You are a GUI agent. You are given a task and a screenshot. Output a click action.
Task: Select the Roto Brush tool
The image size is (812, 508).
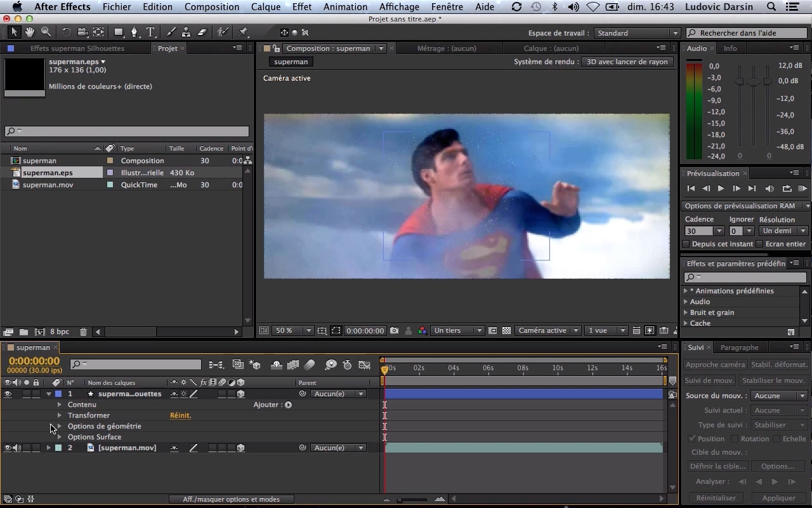click(x=223, y=32)
